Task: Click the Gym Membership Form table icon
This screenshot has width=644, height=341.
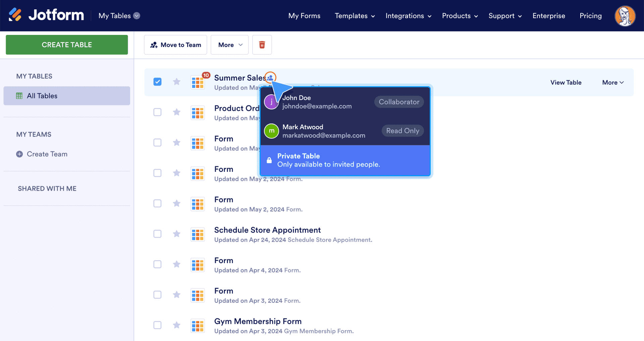Action: click(198, 326)
